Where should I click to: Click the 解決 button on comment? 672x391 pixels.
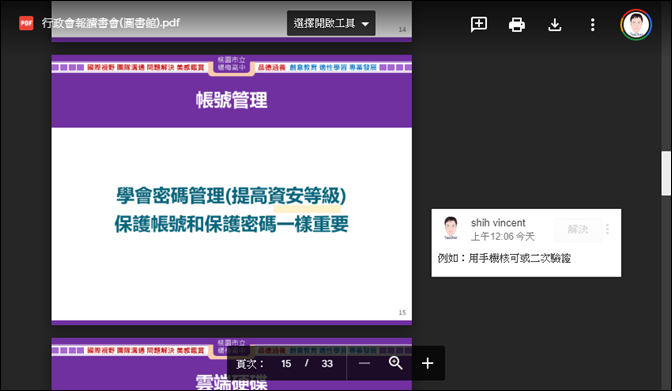(x=578, y=229)
